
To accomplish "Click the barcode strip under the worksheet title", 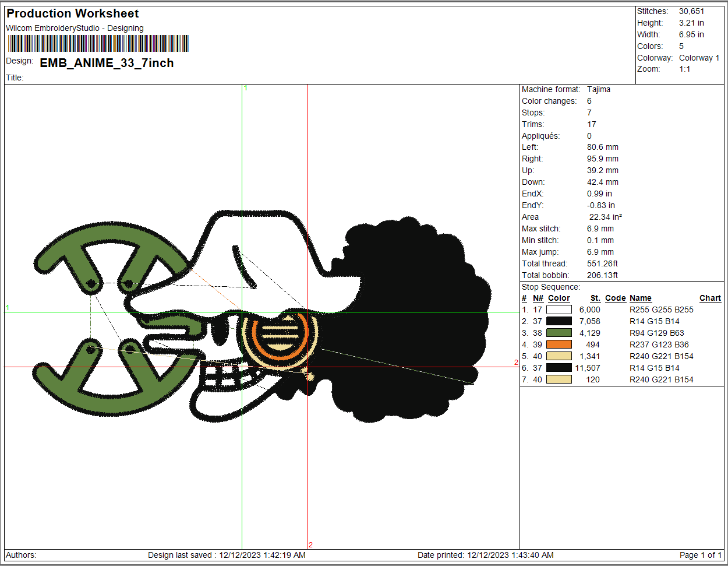I will tap(98, 44).
